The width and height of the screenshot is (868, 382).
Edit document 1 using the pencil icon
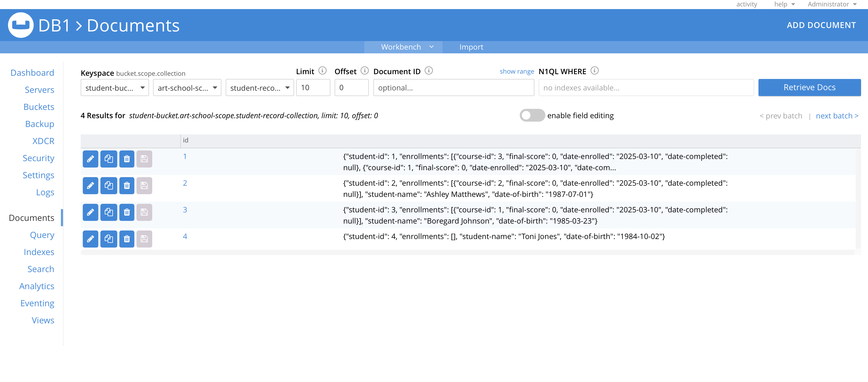tap(90, 159)
